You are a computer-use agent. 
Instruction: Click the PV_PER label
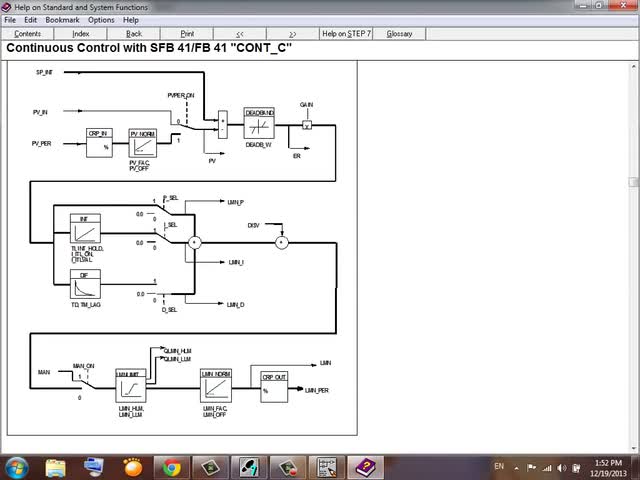41,144
